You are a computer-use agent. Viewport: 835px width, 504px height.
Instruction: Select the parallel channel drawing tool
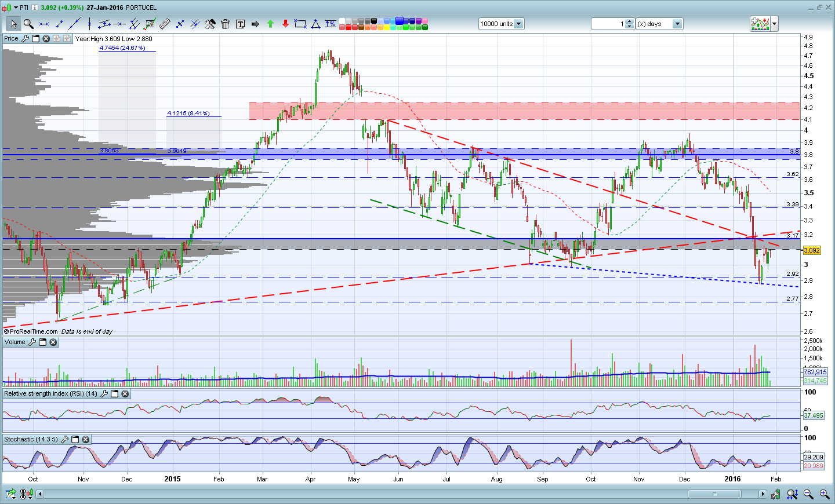click(104, 24)
